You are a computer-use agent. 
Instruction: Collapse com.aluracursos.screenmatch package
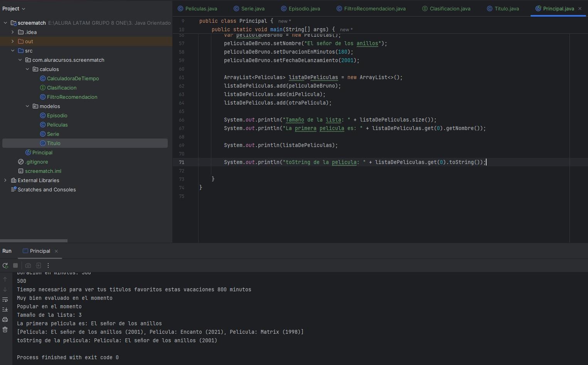(x=20, y=60)
